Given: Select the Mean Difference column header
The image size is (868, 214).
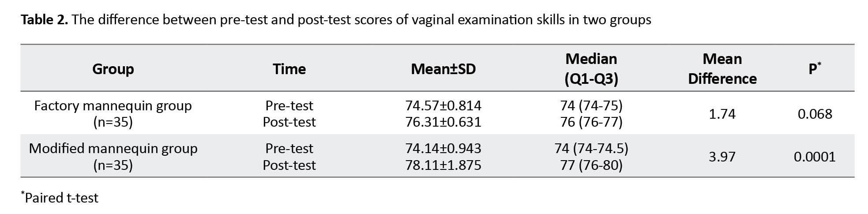Looking at the screenshot, I should [x=722, y=68].
